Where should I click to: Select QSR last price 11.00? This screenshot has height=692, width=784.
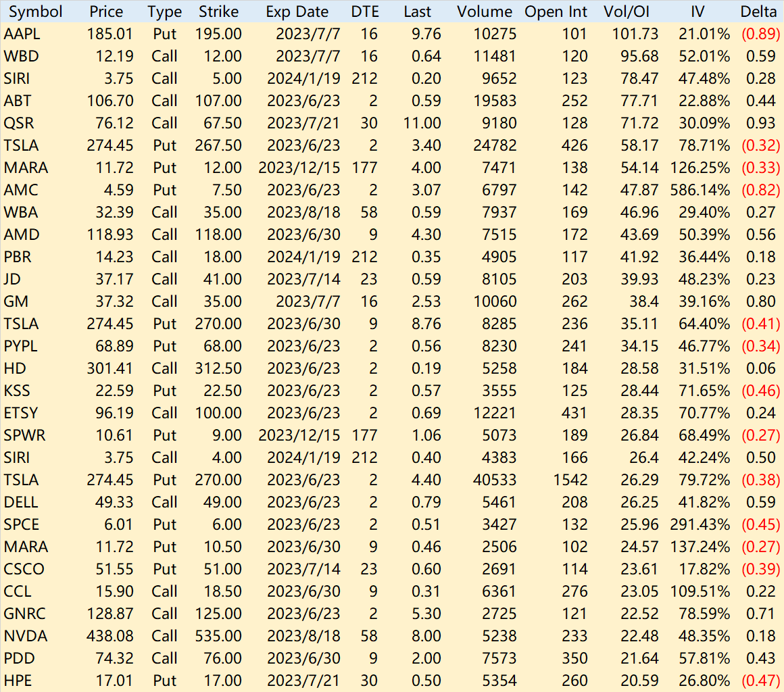(422, 123)
